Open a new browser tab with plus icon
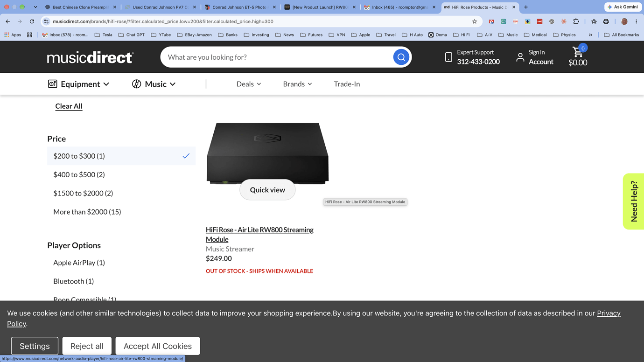 coord(526,7)
